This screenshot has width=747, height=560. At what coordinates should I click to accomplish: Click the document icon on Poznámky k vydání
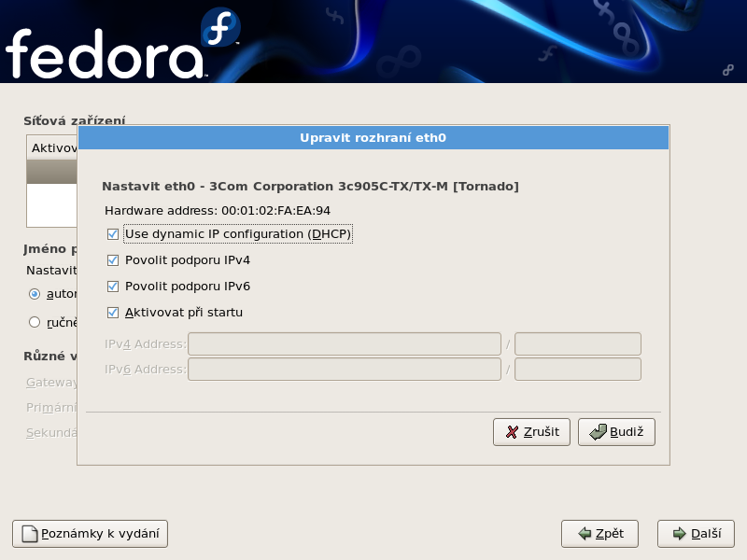(30, 534)
